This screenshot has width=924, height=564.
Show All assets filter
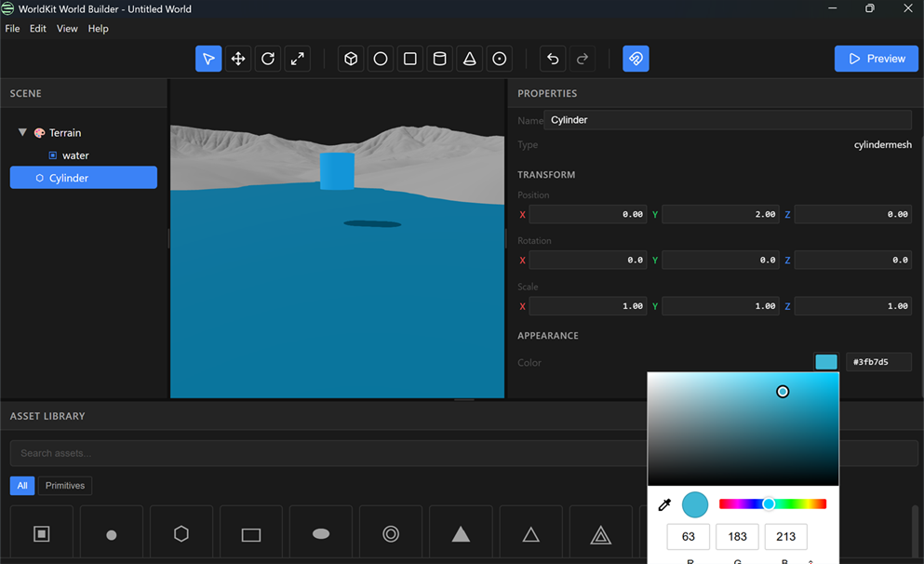coord(22,486)
